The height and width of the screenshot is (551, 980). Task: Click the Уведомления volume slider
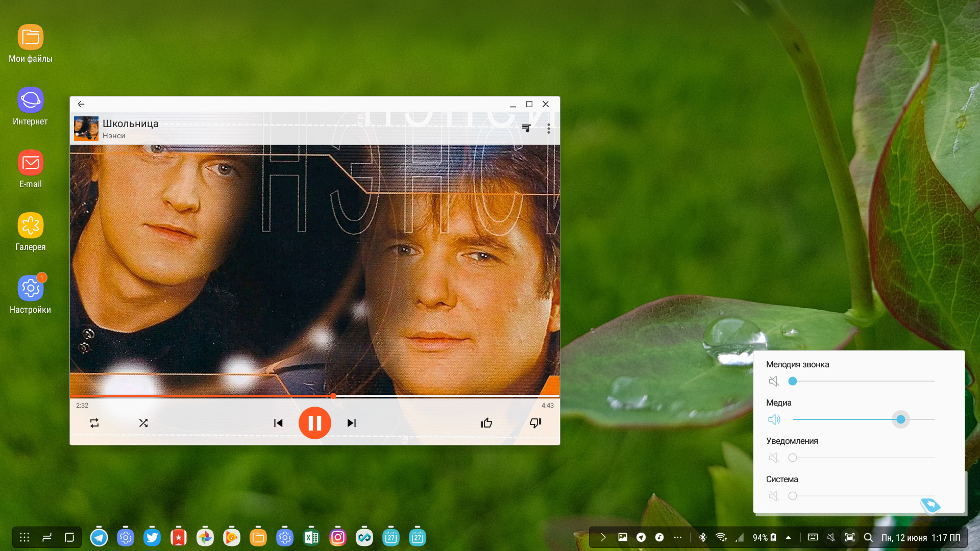click(x=864, y=458)
